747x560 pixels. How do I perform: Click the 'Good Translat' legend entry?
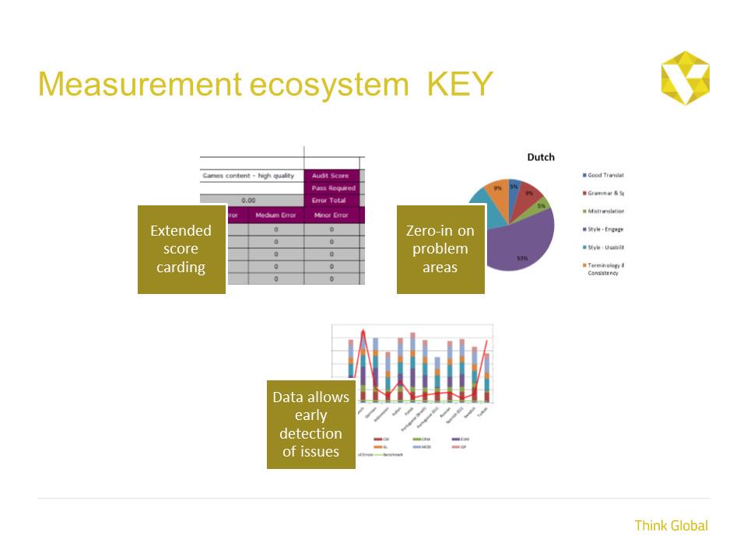pyautogui.click(x=603, y=175)
